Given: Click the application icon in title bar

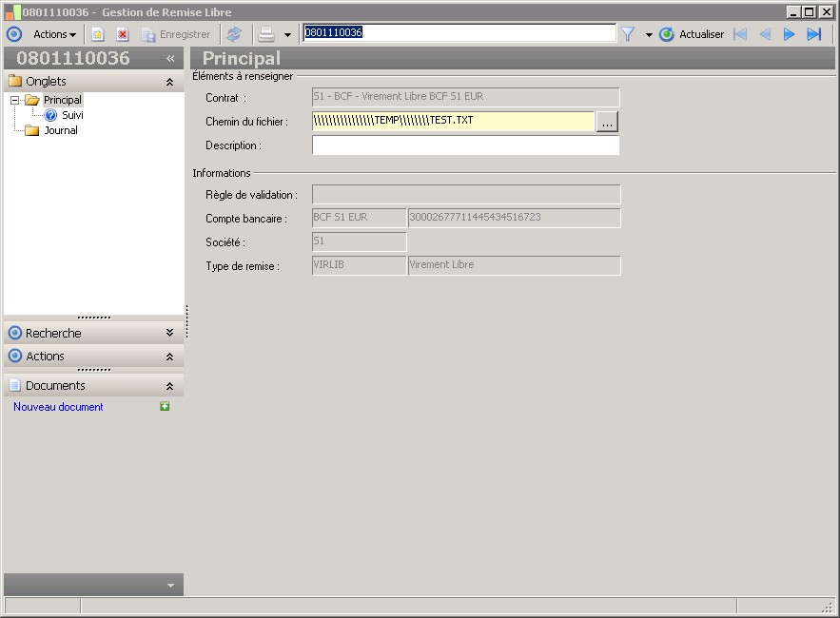Looking at the screenshot, I should (x=12, y=11).
